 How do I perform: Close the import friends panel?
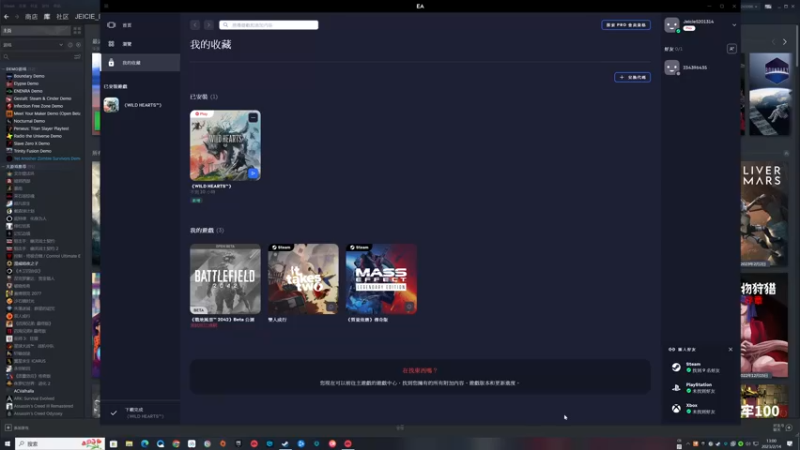click(x=731, y=349)
